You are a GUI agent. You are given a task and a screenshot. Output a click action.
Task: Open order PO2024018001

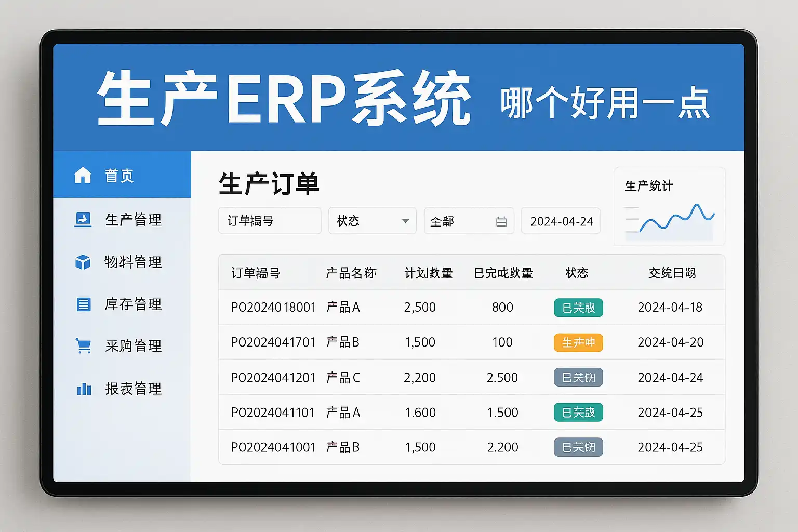pyautogui.click(x=274, y=307)
